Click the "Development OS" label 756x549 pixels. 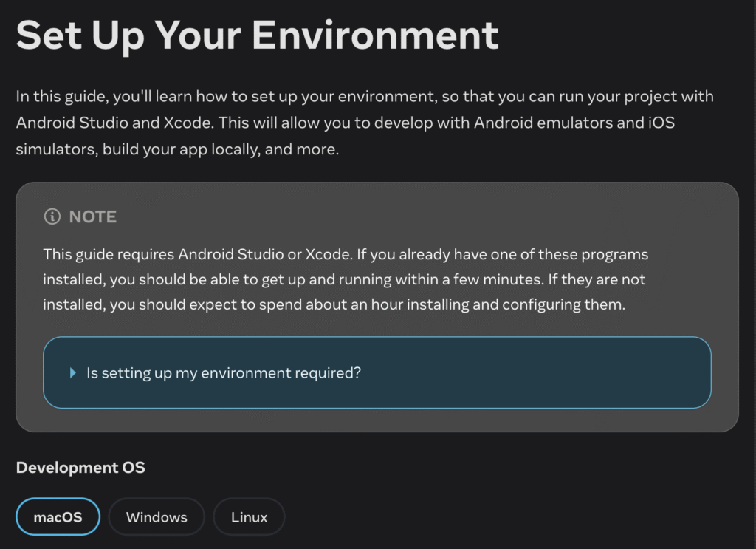[80, 468]
